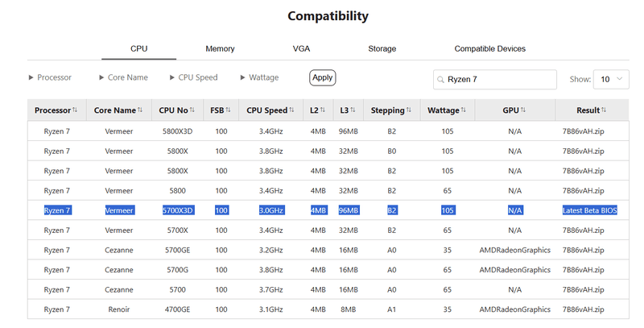The image size is (644, 328).
Task: Click the 3.1GHz CPU speed cell
Action: [x=270, y=309]
